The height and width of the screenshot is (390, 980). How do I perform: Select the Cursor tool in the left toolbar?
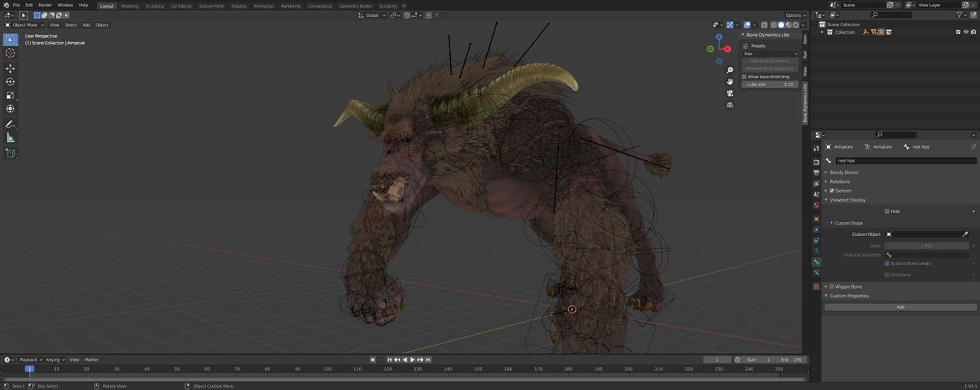10,54
